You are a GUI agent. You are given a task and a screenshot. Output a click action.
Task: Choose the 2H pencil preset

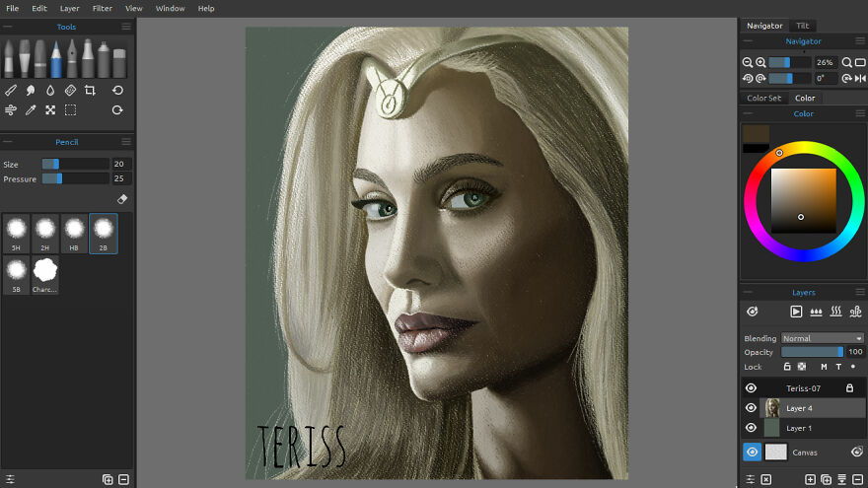click(44, 234)
